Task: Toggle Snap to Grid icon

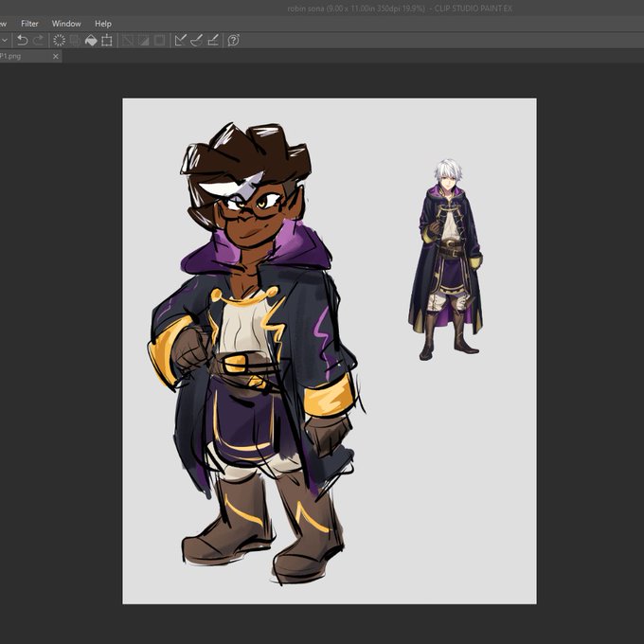Action: [x=213, y=40]
